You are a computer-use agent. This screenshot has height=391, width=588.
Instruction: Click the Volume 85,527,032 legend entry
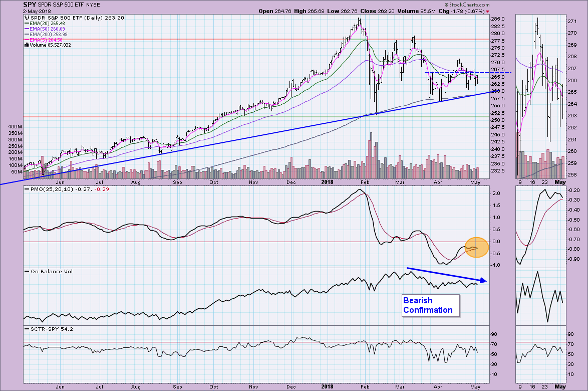pyautogui.click(x=50, y=45)
